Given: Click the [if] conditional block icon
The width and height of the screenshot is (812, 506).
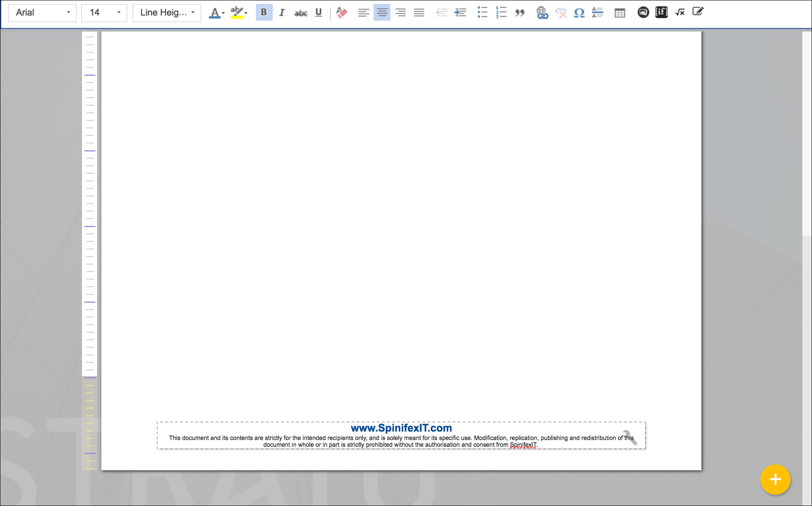Looking at the screenshot, I should 661,12.
